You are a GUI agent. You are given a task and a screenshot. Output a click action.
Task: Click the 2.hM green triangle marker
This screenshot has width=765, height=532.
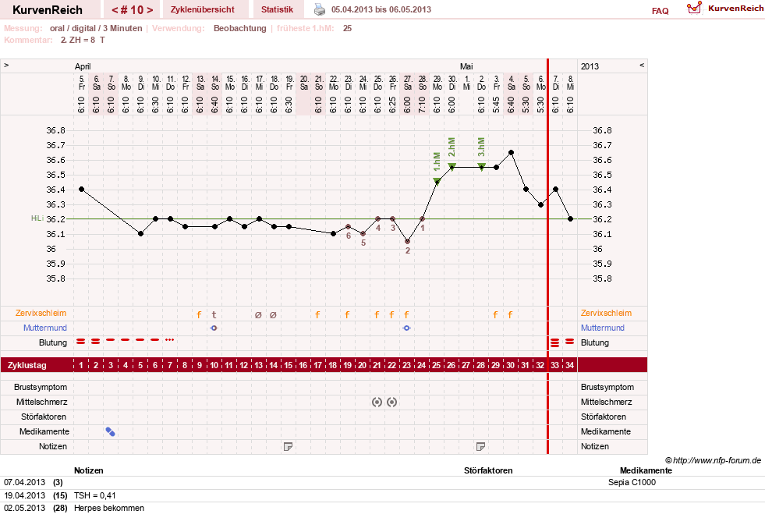(452, 166)
